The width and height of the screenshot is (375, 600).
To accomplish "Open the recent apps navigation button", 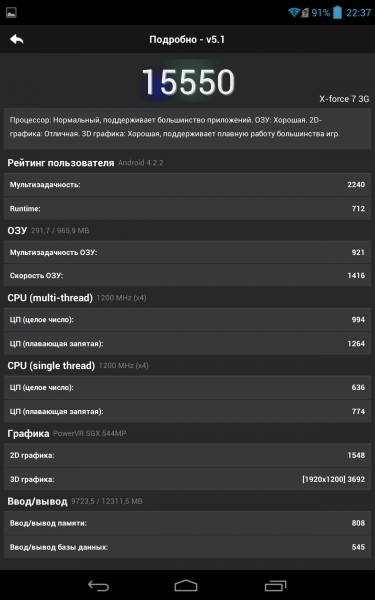I will [x=276, y=585].
